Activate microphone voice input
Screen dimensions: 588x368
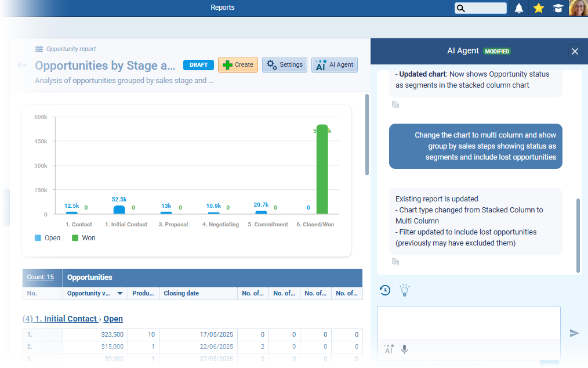click(404, 349)
